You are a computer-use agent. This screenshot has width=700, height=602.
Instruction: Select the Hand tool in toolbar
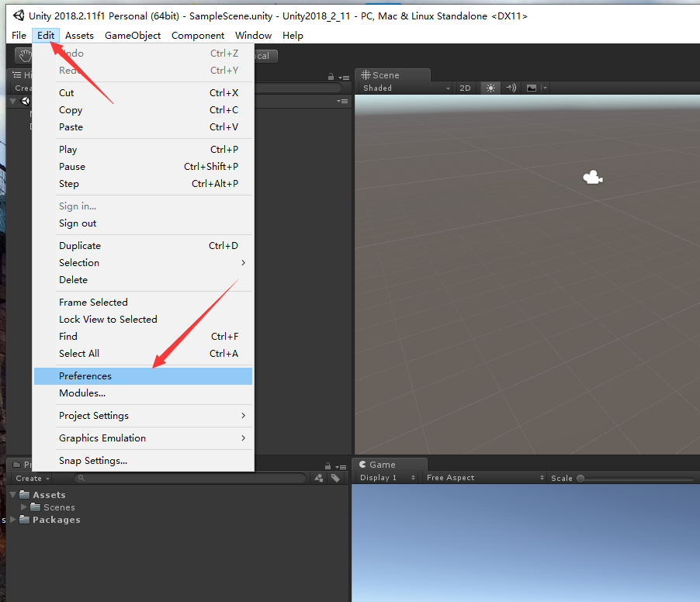coord(25,56)
